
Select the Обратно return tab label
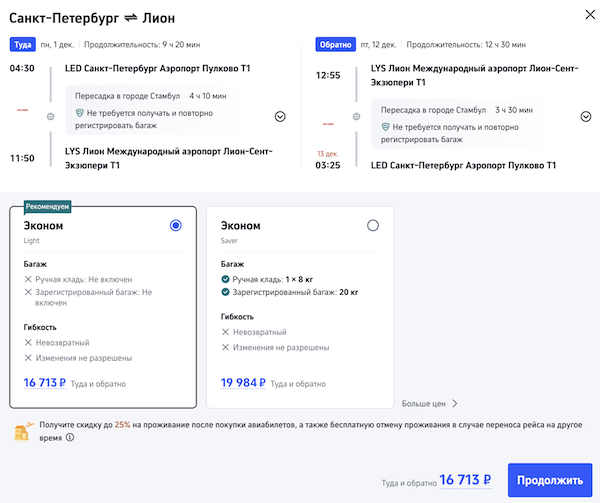coord(334,44)
